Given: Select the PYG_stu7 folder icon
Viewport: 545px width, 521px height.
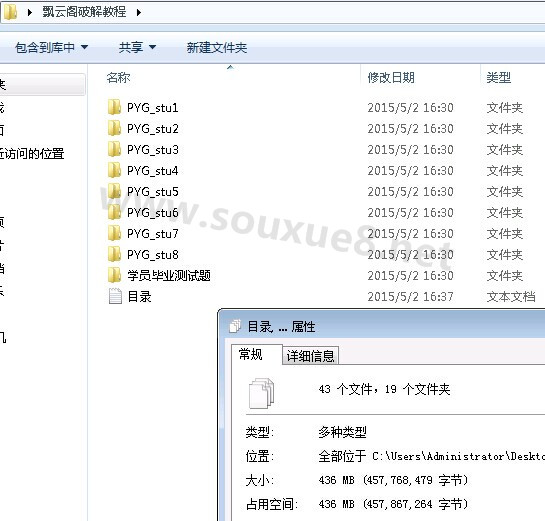Looking at the screenshot, I should pos(115,233).
